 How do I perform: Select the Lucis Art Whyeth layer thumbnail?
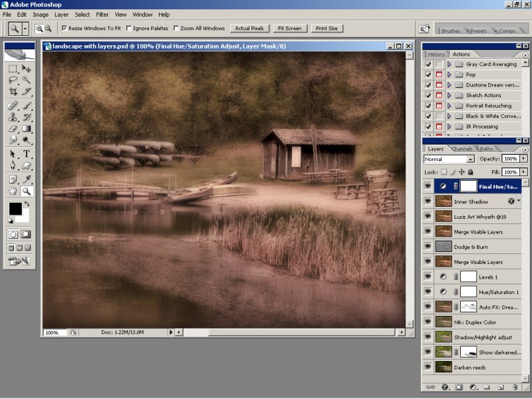tap(444, 216)
